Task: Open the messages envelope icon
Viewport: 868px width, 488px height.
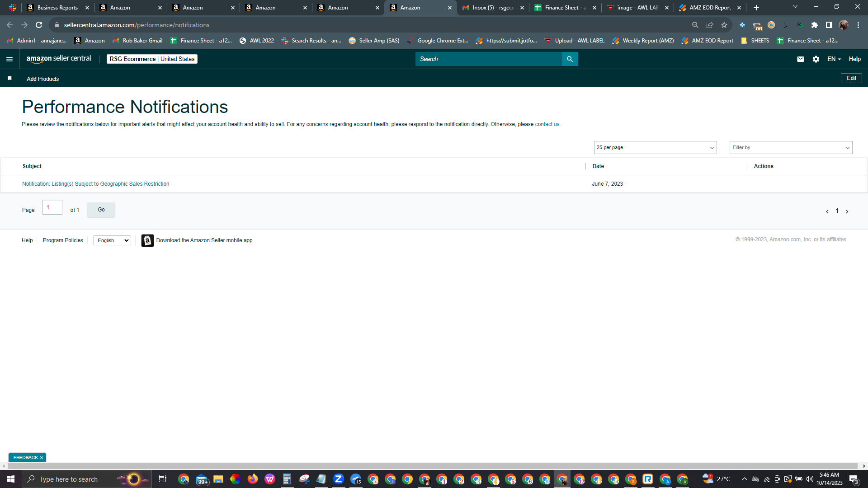Action: [800, 59]
